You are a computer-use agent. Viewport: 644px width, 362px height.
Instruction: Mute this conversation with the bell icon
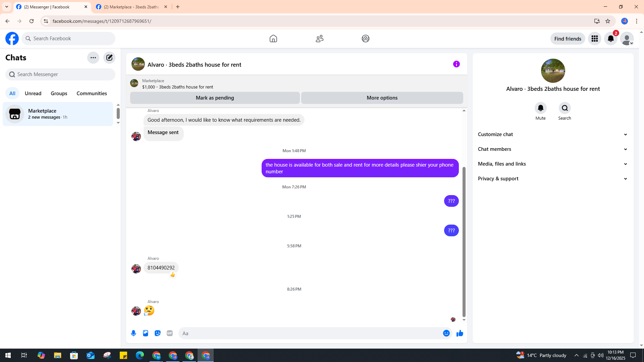click(x=541, y=108)
